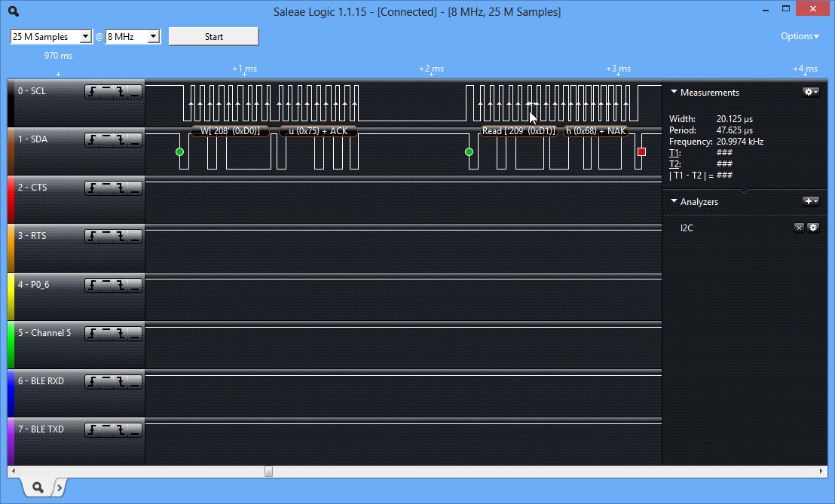Set rising edge trigger on RTS channel
This screenshot has height=504, width=835.
point(92,237)
